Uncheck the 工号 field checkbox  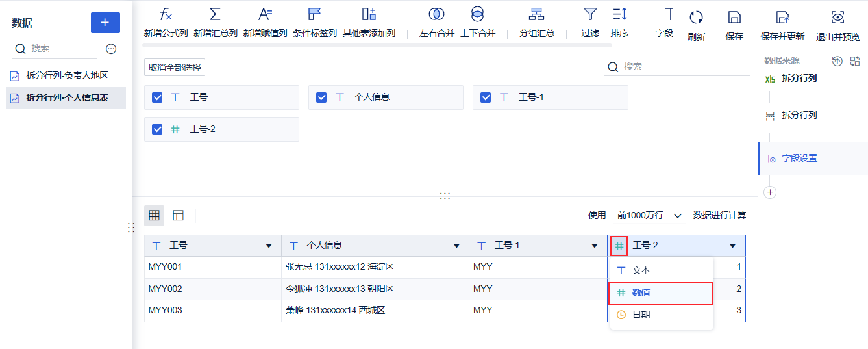pyautogui.click(x=157, y=97)
